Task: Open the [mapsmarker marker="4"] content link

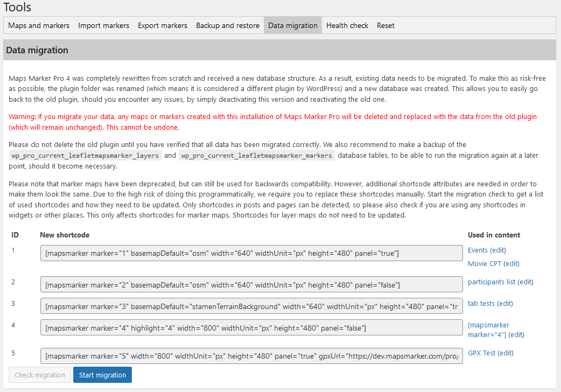Action: tap(488, 330)
